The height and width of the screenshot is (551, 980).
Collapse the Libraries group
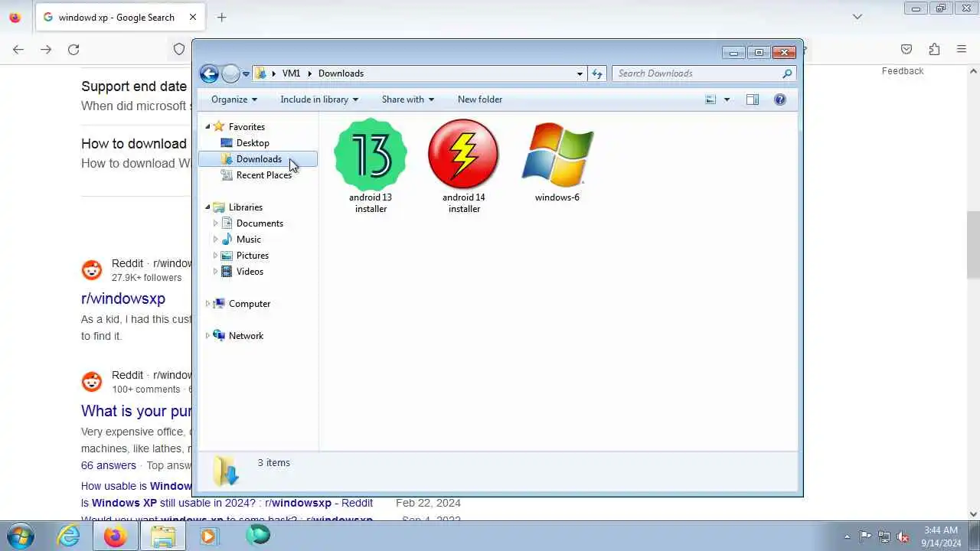(x=207, y=207)
